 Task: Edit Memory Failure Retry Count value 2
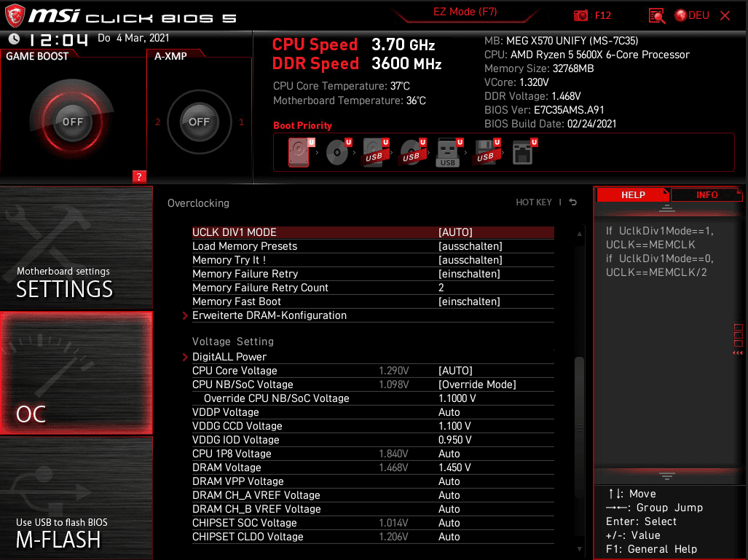tap(441, 288)
